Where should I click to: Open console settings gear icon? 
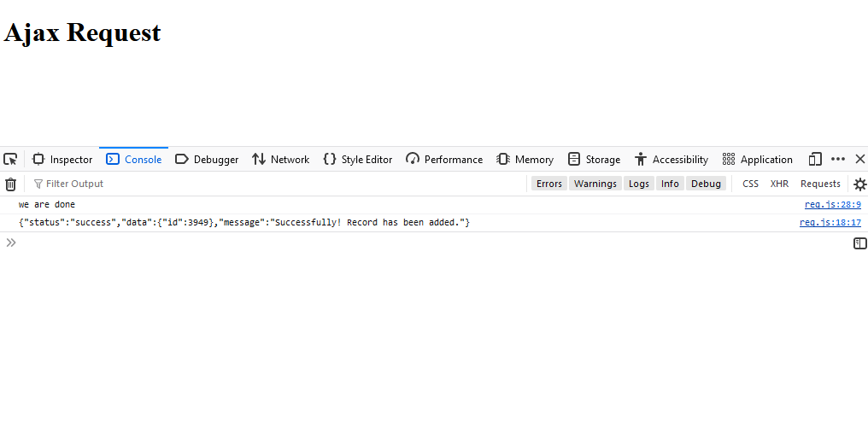pyautogui.click(x=859, y=184)
